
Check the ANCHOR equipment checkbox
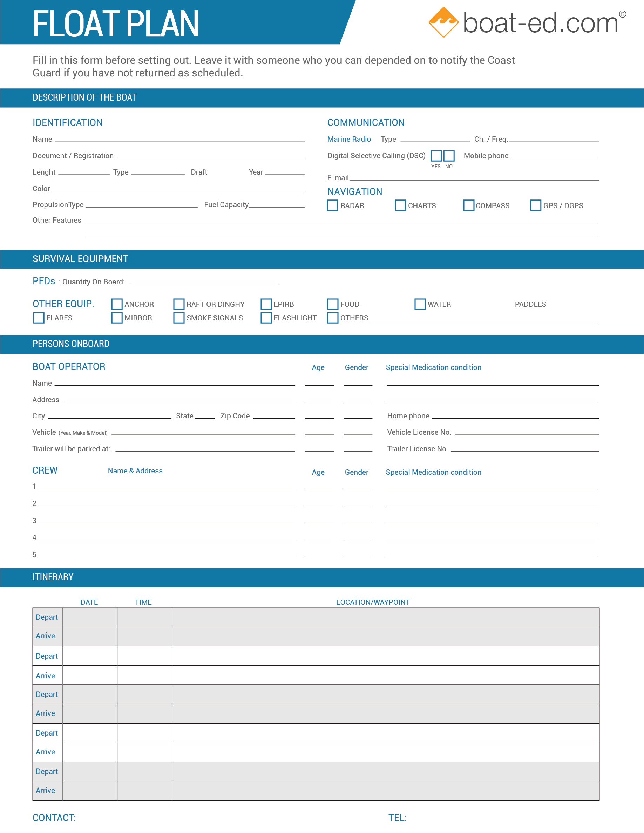click(x=117, y=304)
